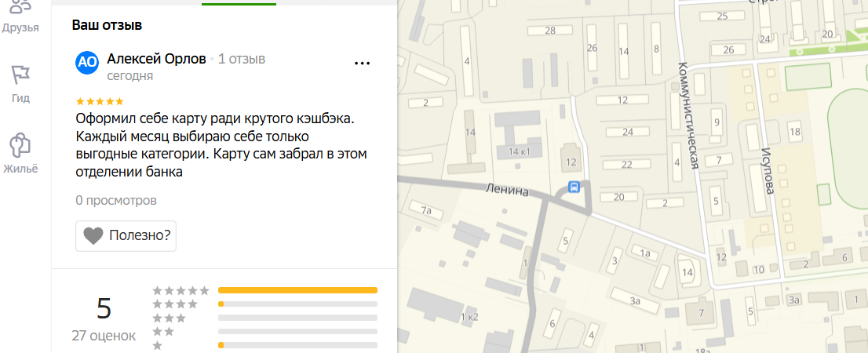
Task: Click the two-star rating row
Action: pyautogui.click(x=265, y=331)
